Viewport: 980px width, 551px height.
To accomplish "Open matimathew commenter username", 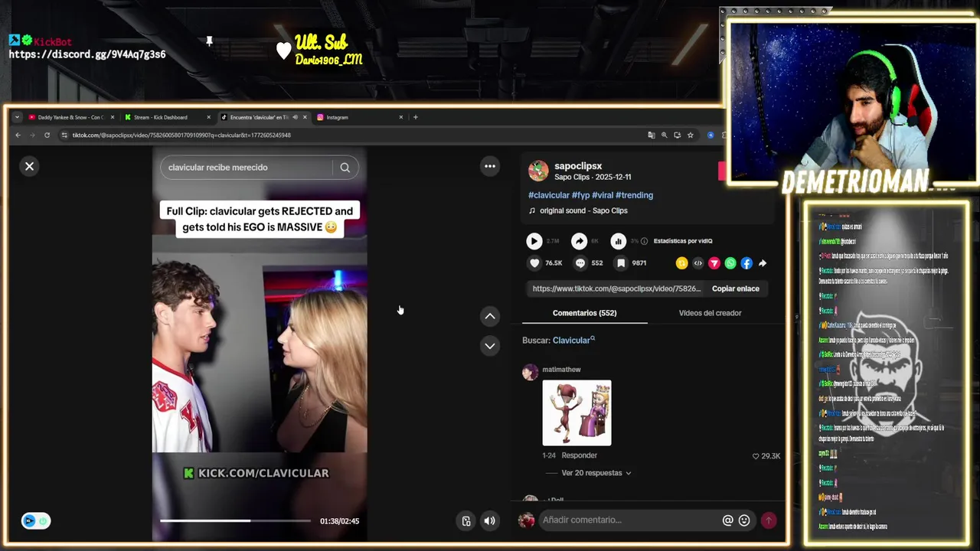I will pyautogui.click(x=561, y=370).
